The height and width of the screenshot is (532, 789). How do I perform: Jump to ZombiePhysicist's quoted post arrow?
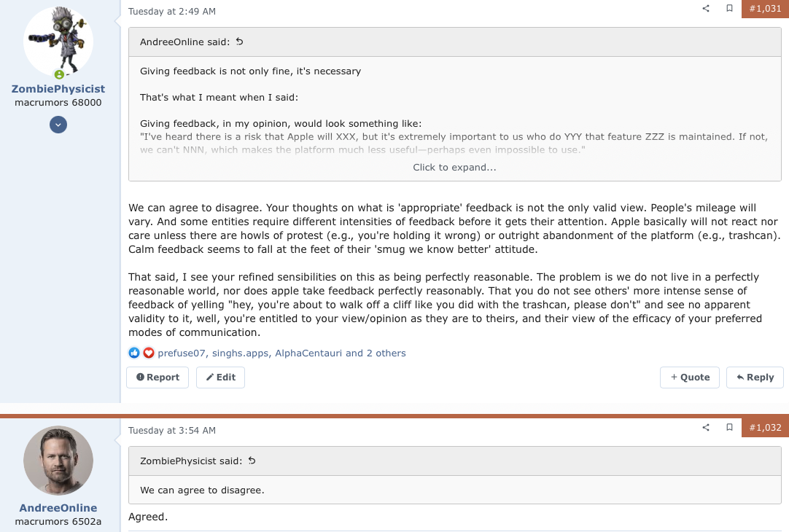pyautogui.click(x=252, y=461)
